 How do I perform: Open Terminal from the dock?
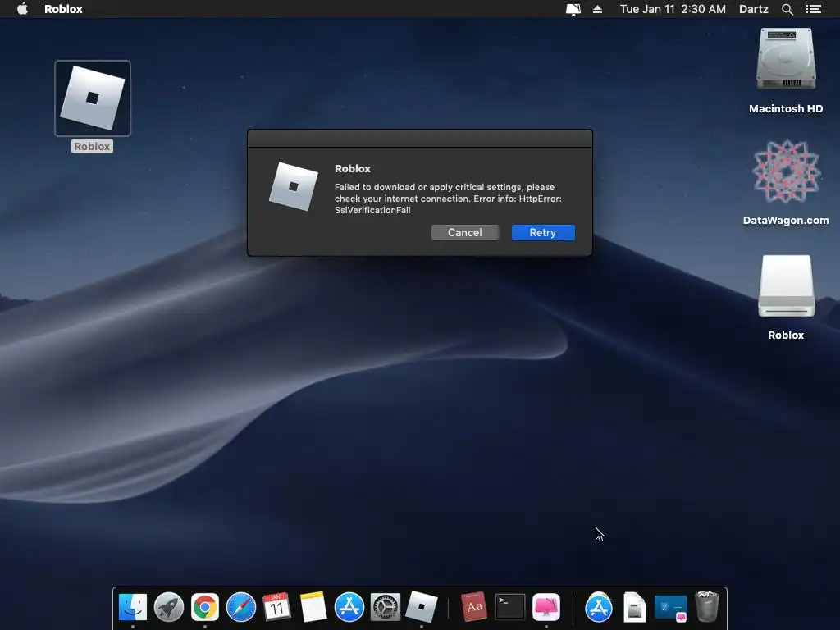tap(510, 607)
